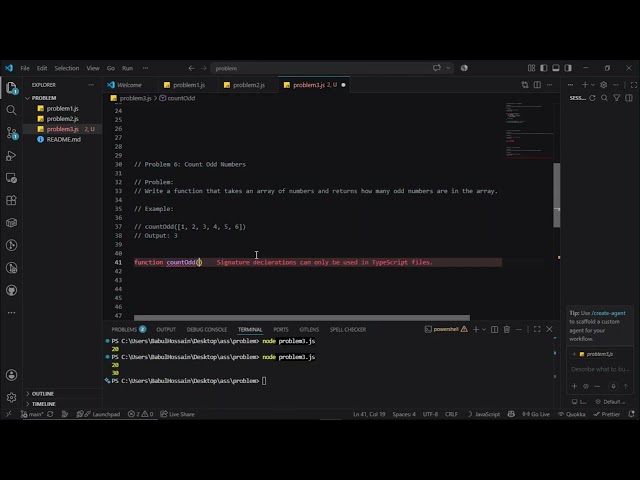Kill terminal with the trash icon

[507, 329]
